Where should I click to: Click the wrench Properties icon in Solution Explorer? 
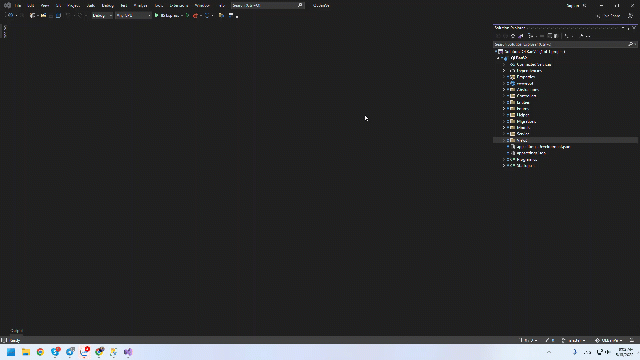pyautogui.click(x=582, y=36)
